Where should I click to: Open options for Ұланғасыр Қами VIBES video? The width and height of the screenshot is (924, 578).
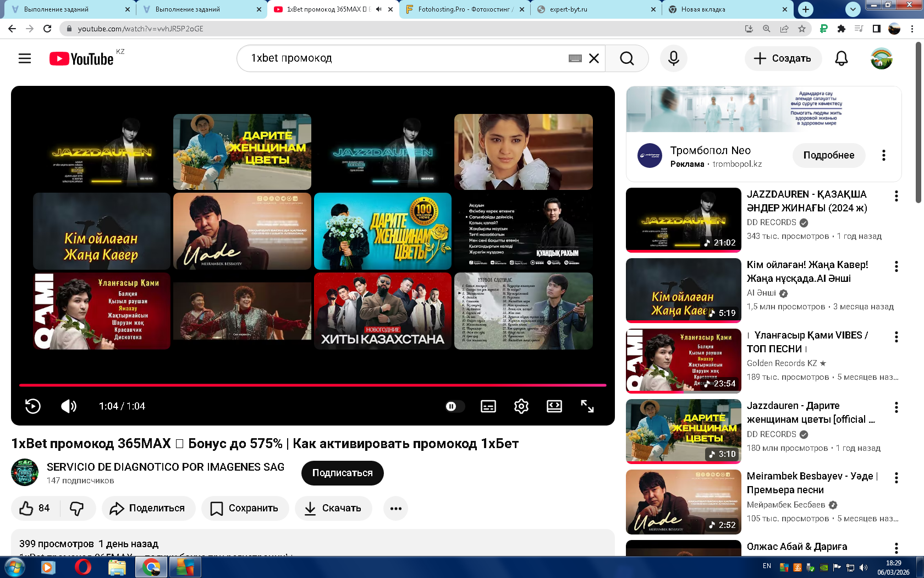click(897, 337)
